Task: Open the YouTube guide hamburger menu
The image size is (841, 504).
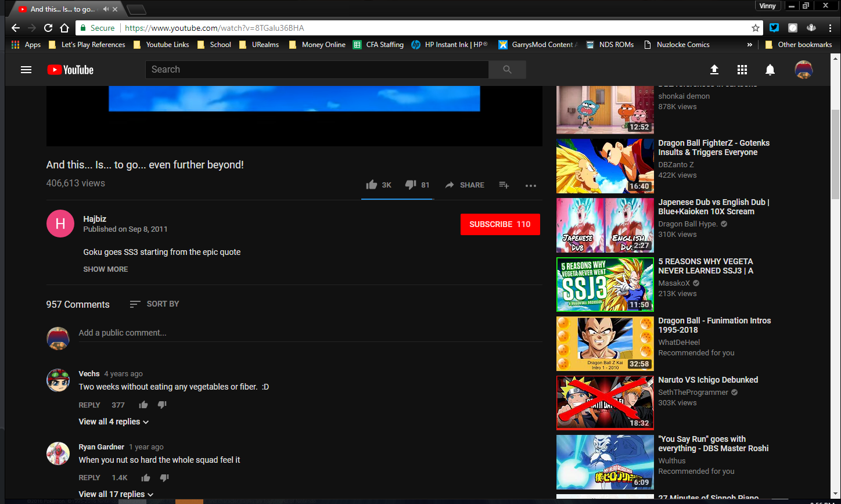Action: point(26,70)
